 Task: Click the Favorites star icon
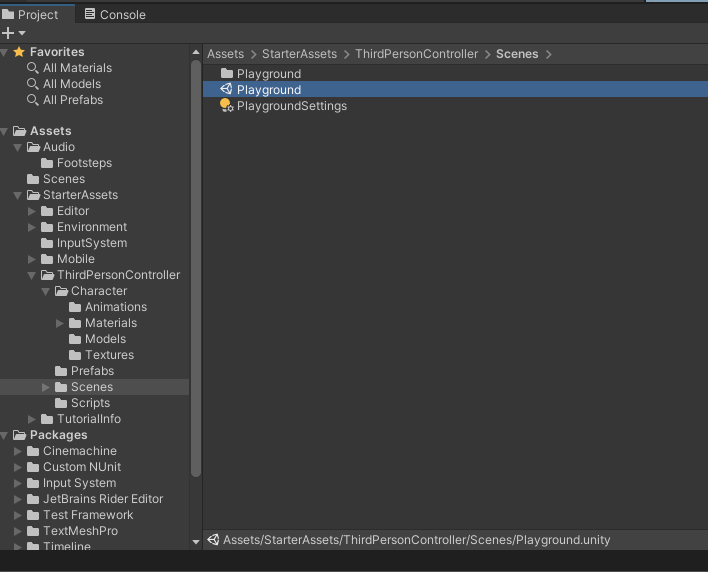pos(19,52)
